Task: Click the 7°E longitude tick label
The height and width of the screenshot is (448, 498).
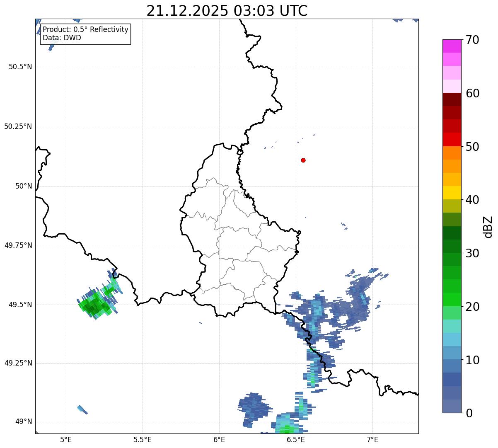Action: tap(372, 439)
